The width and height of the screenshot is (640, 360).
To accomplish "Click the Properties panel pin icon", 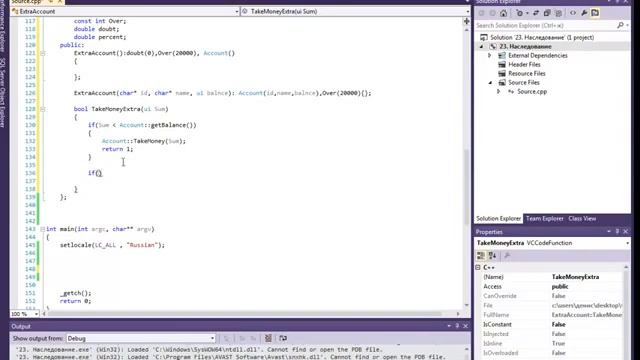I will [617, 231].
